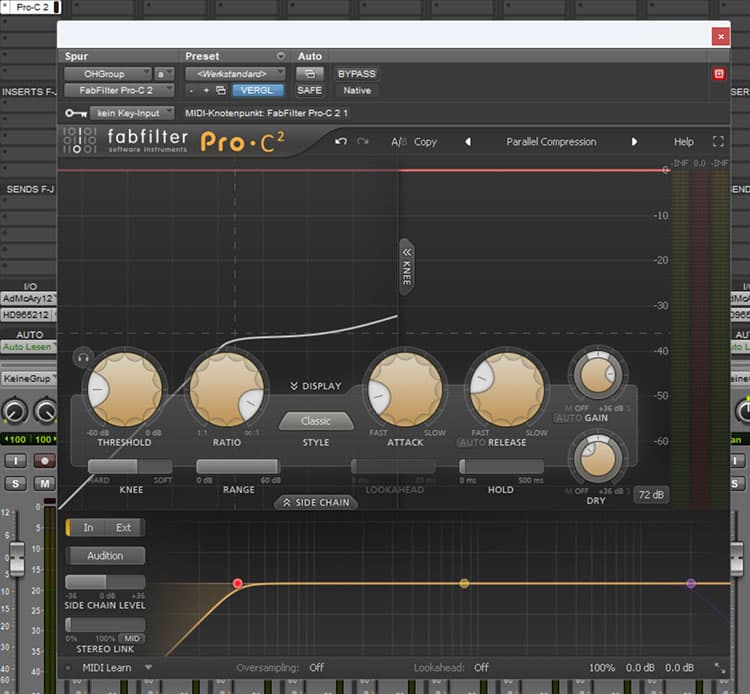Click the track Solo S button

tap(15, 484)
